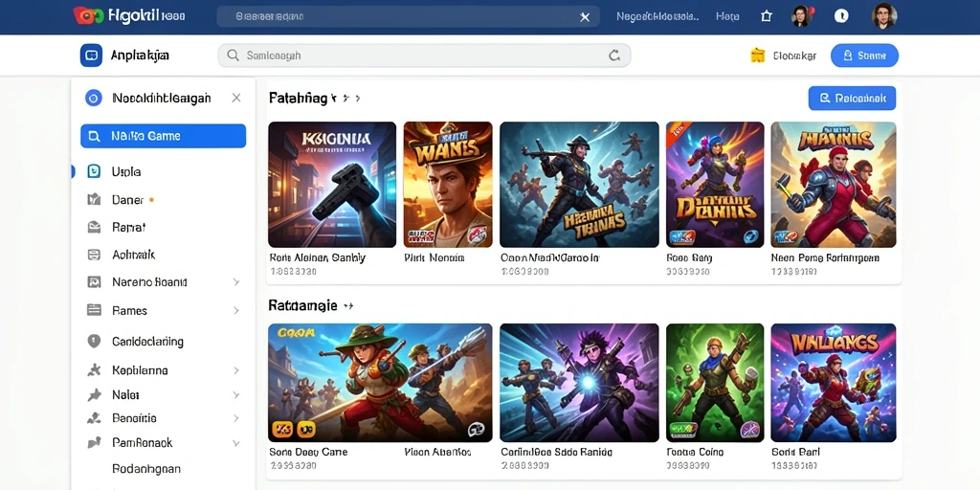The width and height of the screenshot is (980, 490).
Task: Expand the PamRonack dropdown arrow
Action: click(236, 442)
